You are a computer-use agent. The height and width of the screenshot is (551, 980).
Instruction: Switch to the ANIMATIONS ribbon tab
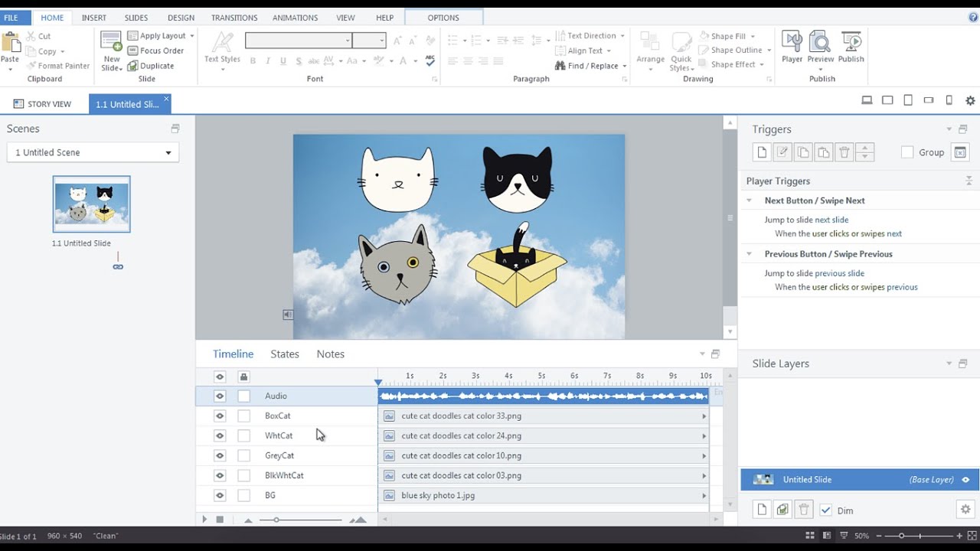(295, 18)
